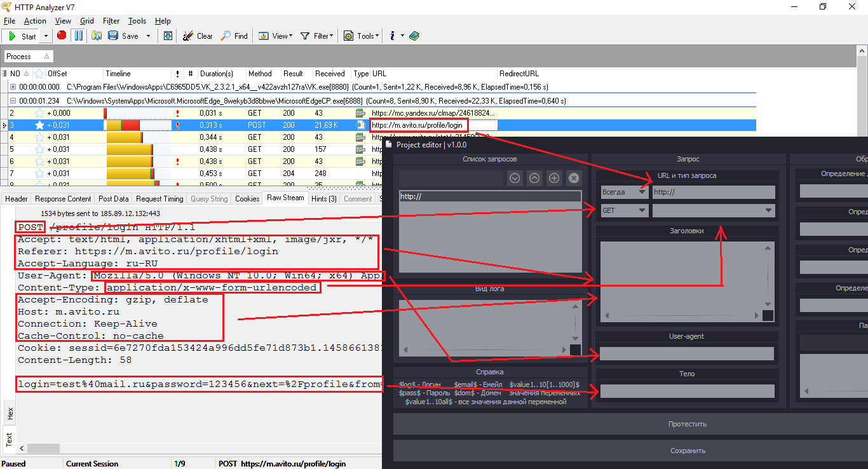Open the Action menu
Viewport: 868px width, 469px height.
(x=35, y=21)
